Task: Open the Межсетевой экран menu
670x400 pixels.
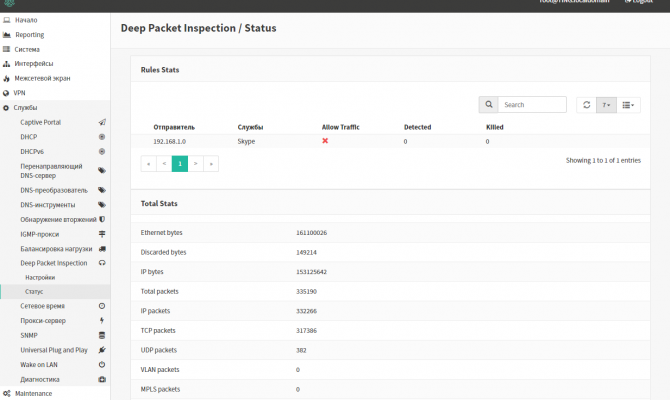Action: click(x=42, y=77)
